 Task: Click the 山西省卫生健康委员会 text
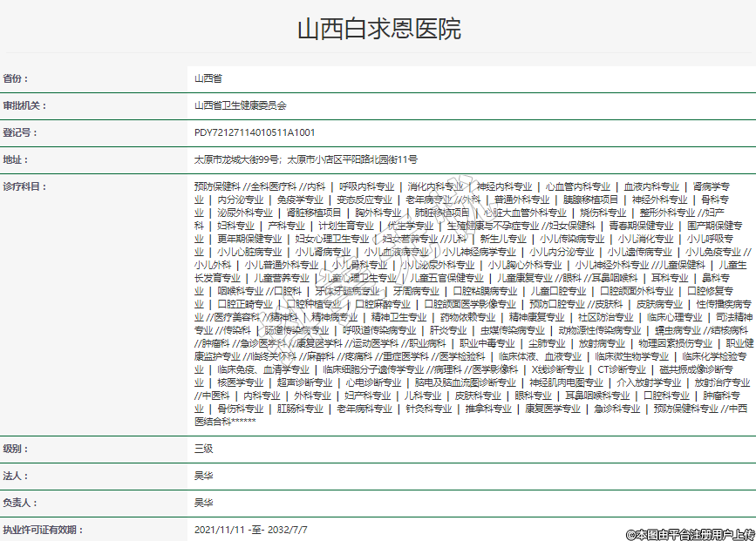pos(240,105)
